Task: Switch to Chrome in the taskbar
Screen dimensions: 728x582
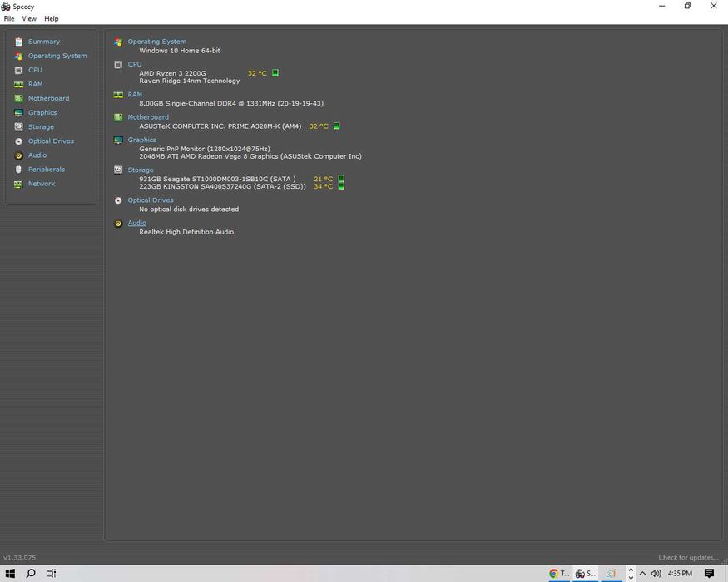Action: 559,574
